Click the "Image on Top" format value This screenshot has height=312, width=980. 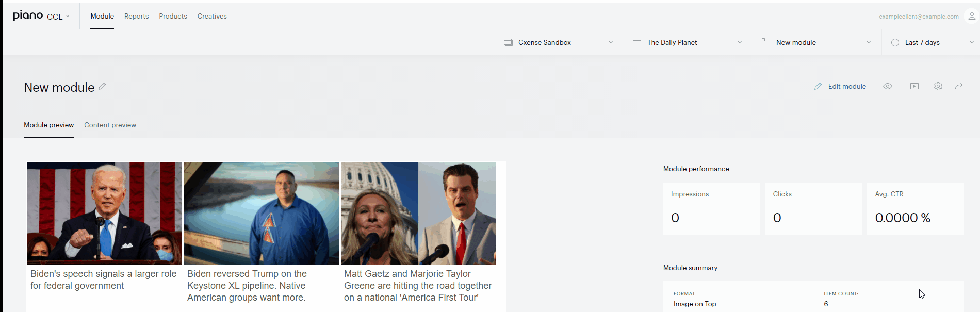695,304
